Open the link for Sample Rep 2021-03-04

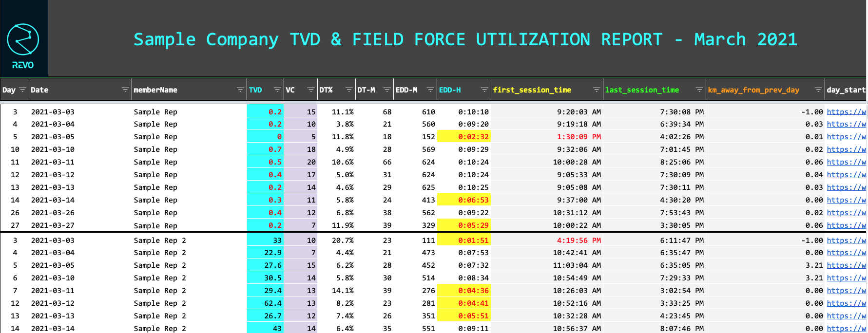[847, 124]
